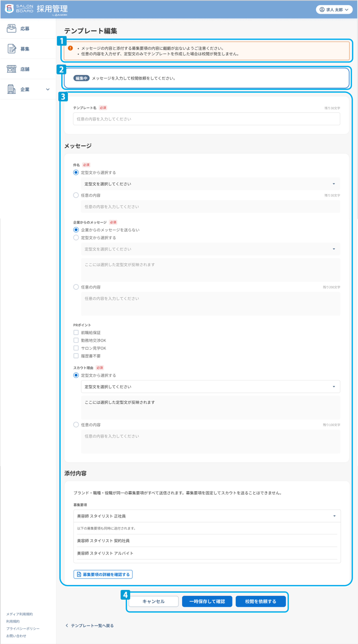Select 件名 定型文から選択する radio
Screen dimensions: 358x644
(76, 173)
